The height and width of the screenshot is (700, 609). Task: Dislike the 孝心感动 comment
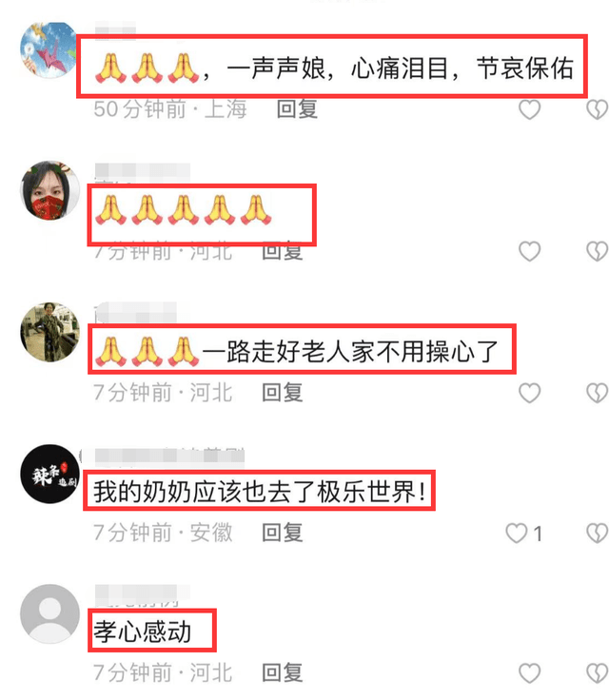[x=598, y=673]
